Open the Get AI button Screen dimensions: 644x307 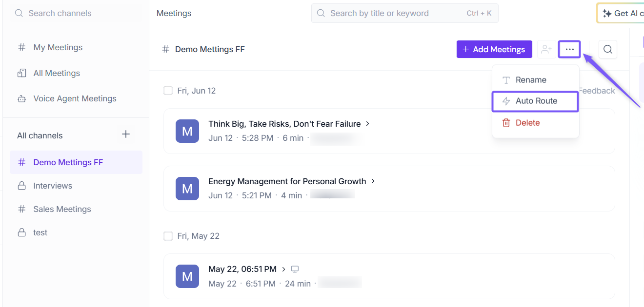click(620, 13)
